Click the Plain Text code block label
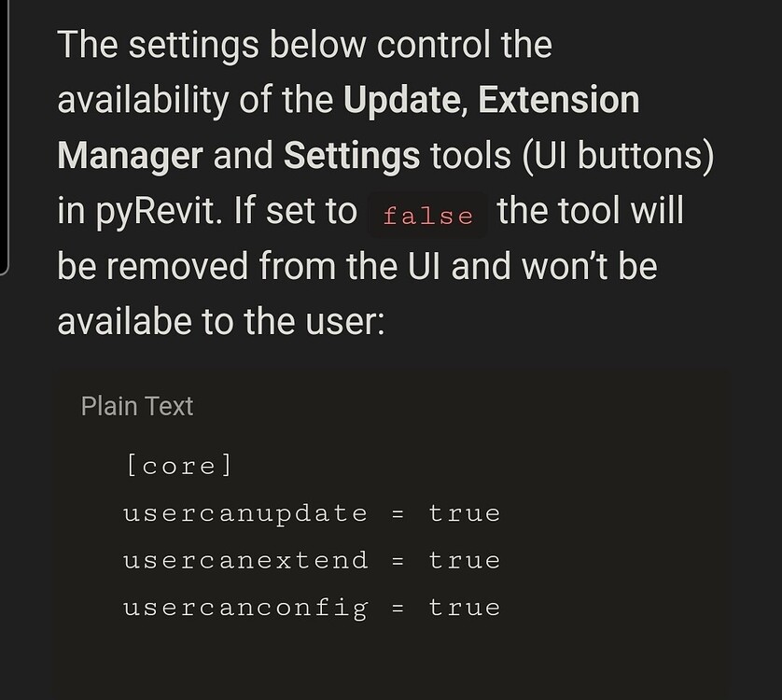Screen dimensions: 782x700 [x=136, y=406]
